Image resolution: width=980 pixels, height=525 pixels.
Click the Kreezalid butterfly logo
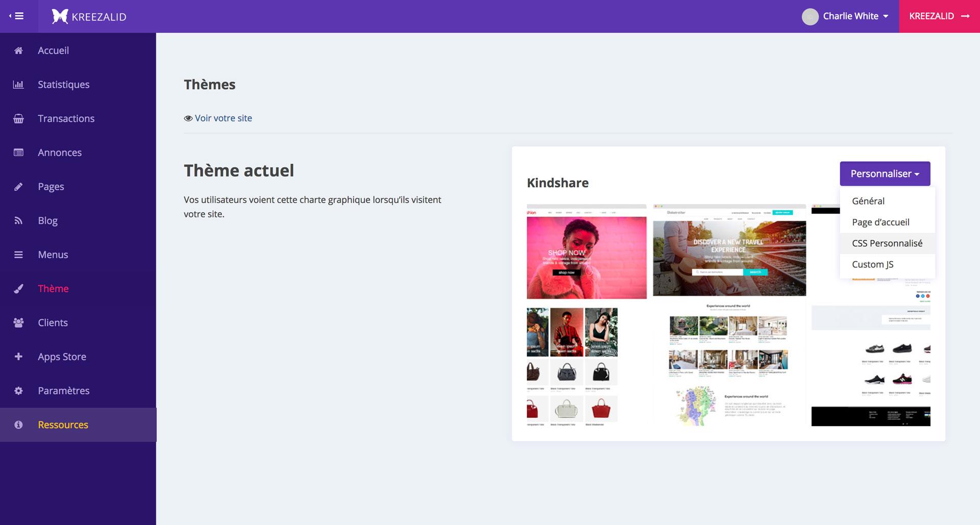coord(60,16)
